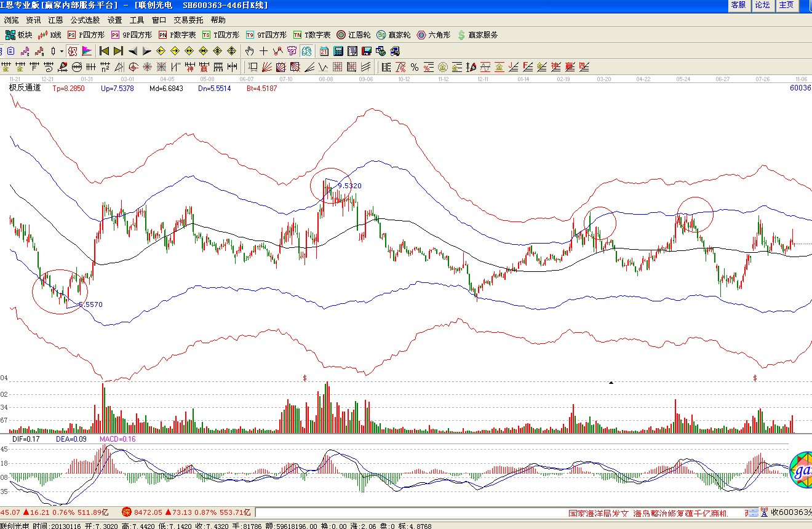Click the 主页 home page button
This screenshot has width=812, height=529.
click(786, 5)
